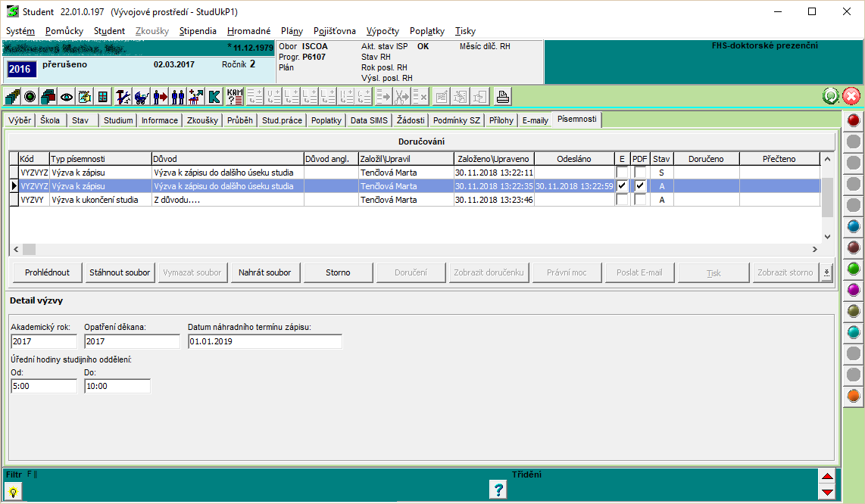
Task: Click the yellow lightbulb filter icon
Action: pyautogui.click(x=13, y=491)
